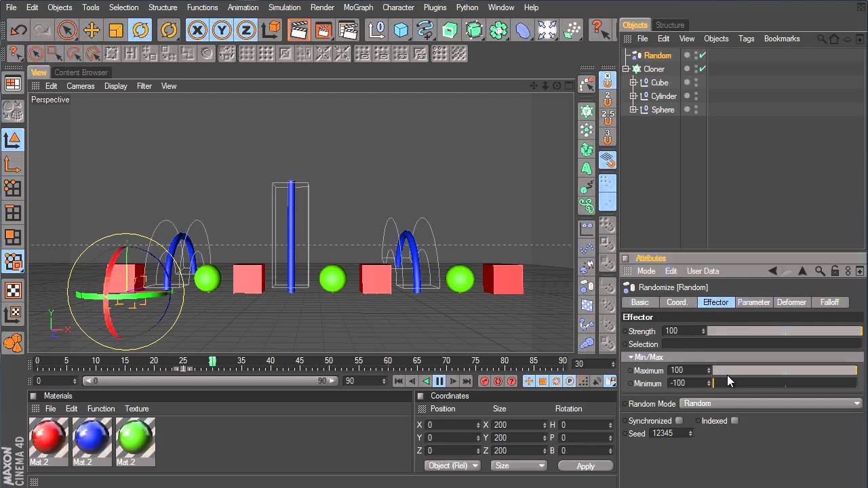Open the Object (Rel) dropdown
Screen dimensions: 868x488
(x=452, y=466)
